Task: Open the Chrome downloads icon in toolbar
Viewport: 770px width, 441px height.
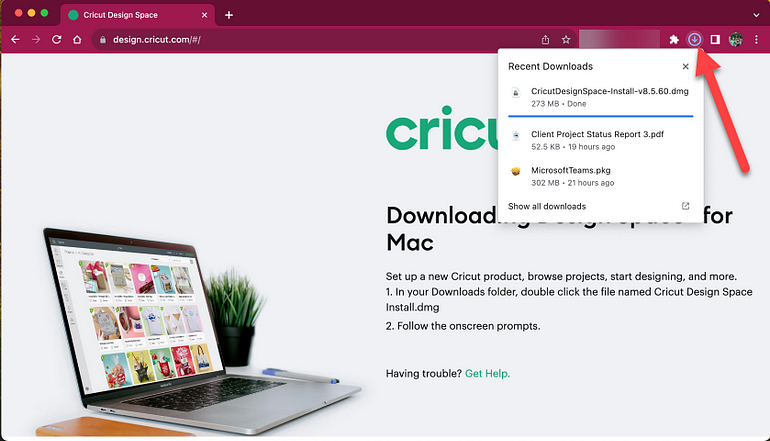Action: point(694,39)
